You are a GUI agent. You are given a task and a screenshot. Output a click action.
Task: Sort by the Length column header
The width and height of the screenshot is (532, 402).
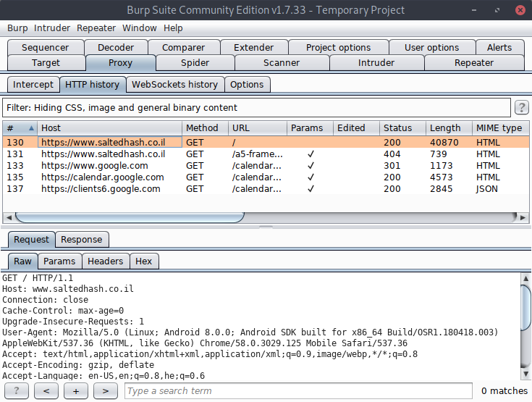[x=449, y=128]
